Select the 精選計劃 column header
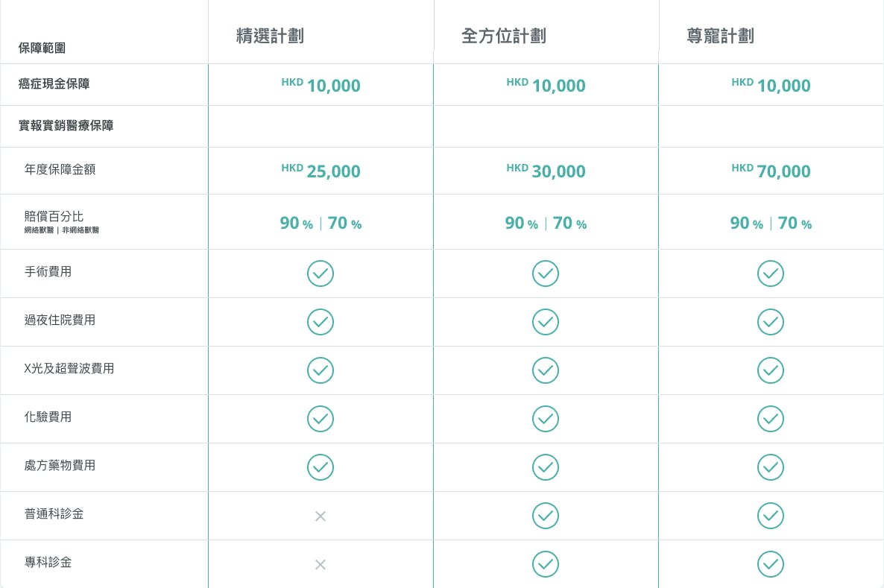 click(x=270, y=36)
